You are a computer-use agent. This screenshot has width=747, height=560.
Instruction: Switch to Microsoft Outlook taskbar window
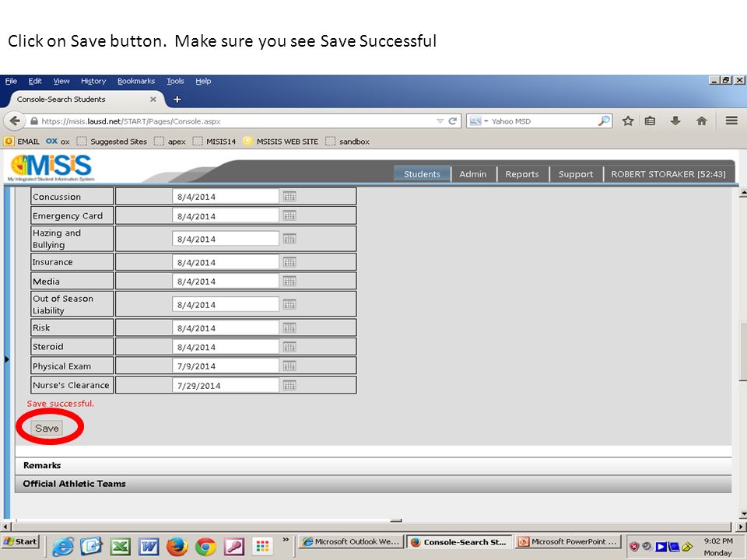click(x=352, y=541)
